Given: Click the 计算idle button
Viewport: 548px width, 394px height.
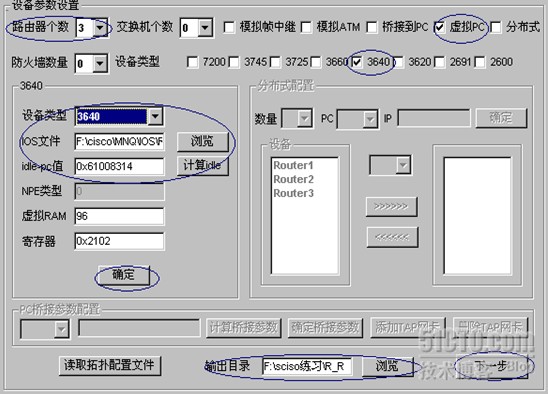Looking at the screenshot, I should pyautogui.click(x=203, y=166).
